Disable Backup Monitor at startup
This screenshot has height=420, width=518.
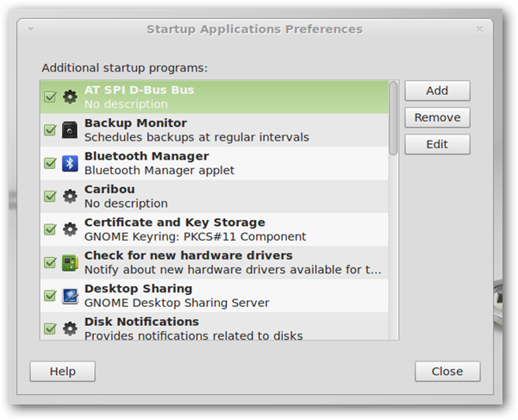(x=50, y=130)
